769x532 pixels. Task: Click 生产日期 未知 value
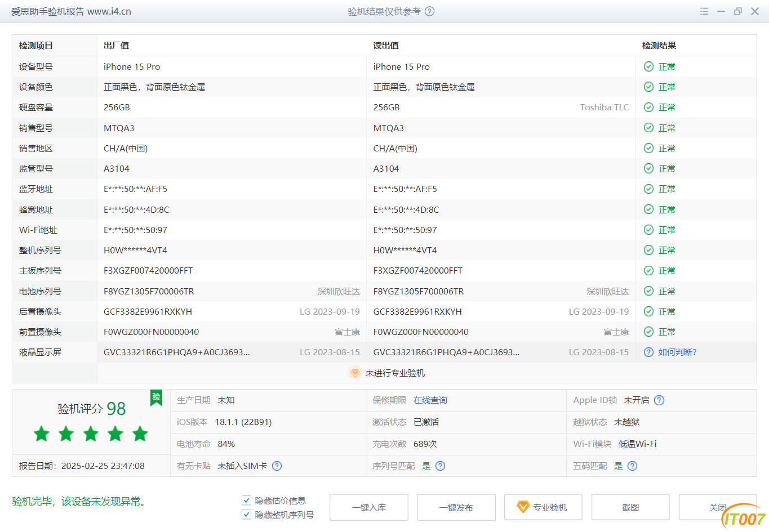(226, 400)
